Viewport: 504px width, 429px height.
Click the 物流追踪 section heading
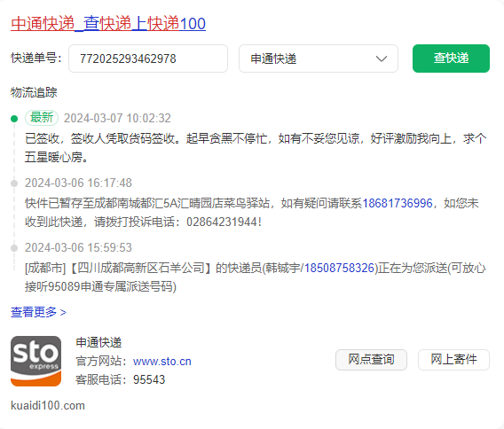tap(34, 92)
